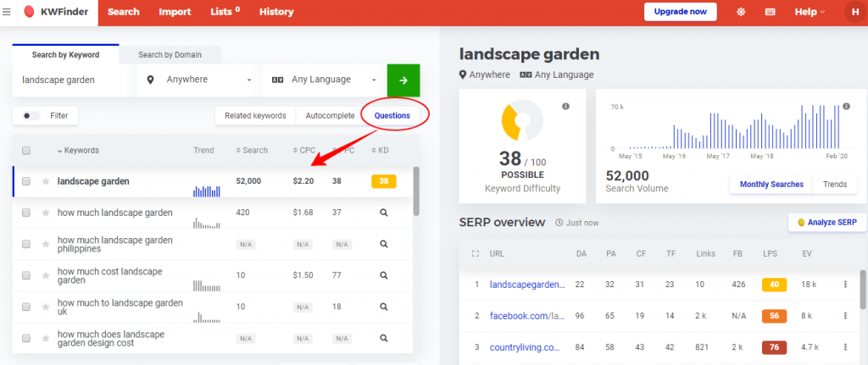This screenshot has width=868, height=365.
Task: Open the Anywhere location dropdown
Action: (x=198, y=80)
